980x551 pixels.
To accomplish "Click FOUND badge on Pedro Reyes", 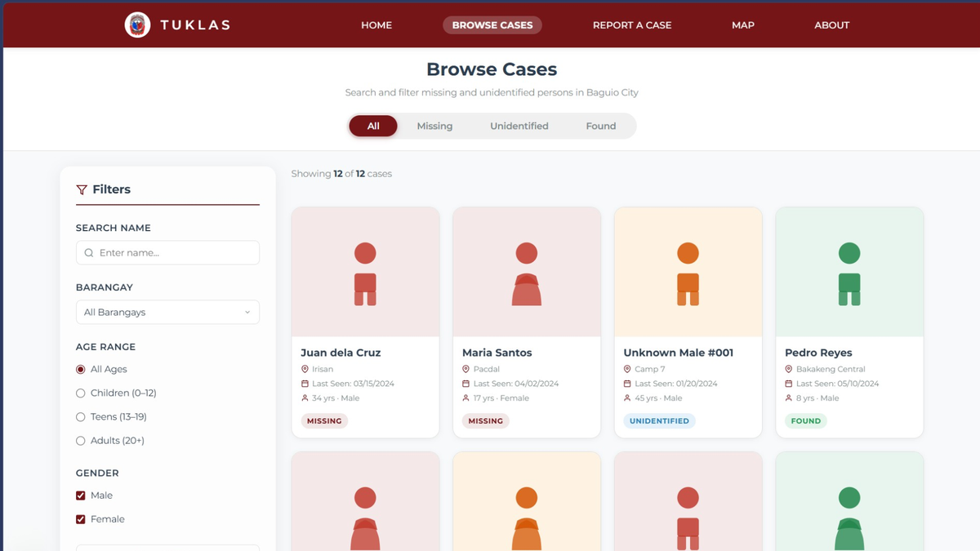I will click(806, 421).
